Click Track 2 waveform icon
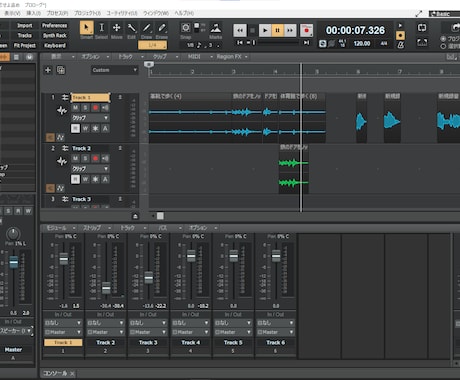The width and height of the screenshot is (460, 380). click(62, 161)
